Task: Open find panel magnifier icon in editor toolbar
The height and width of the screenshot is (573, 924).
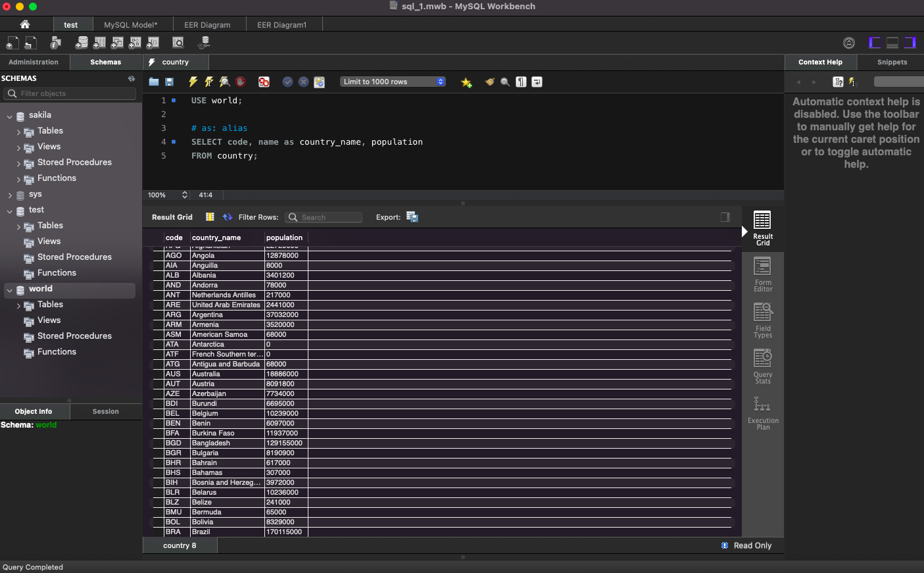Action: [505, 82]
